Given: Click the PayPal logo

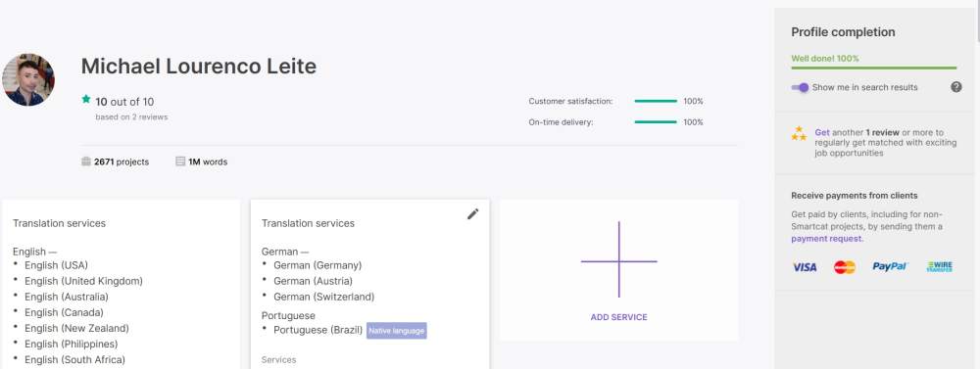Looking at the screenshot, I should [x=890, y=266].
